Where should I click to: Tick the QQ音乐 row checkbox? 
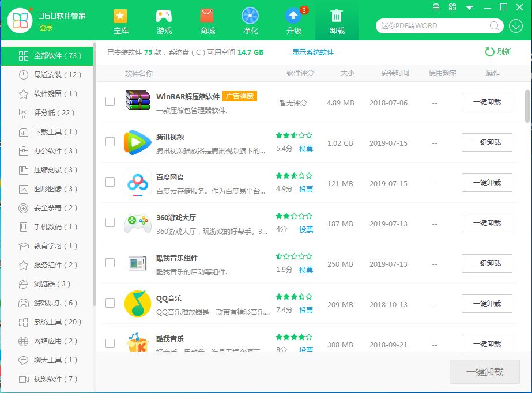pos(110,304)
